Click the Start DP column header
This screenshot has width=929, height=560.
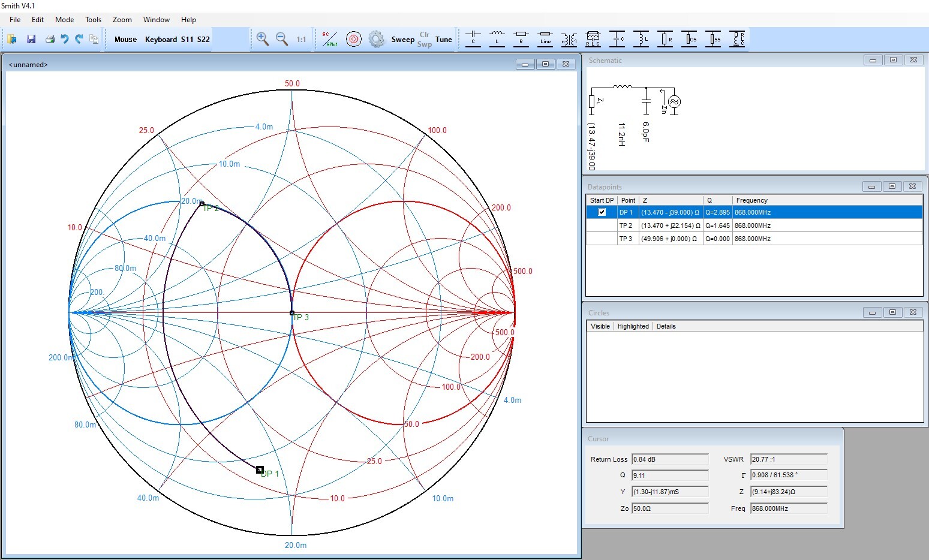tap(602, 200)
